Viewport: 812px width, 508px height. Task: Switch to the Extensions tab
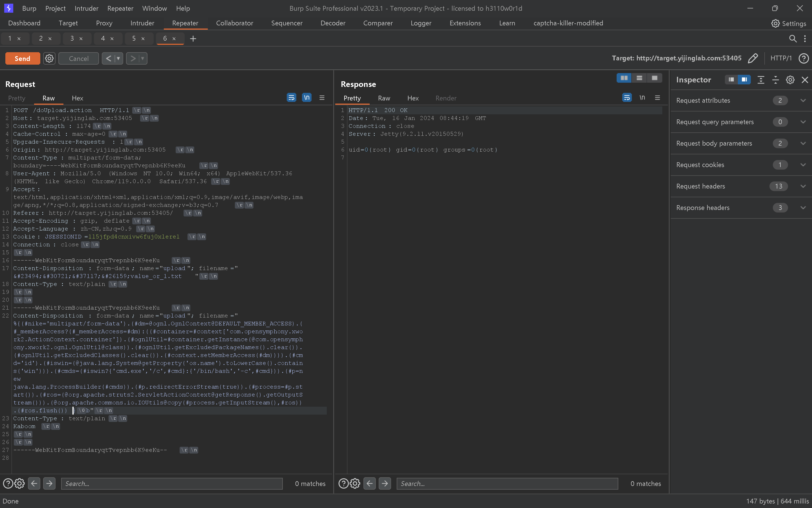(465, 23)
